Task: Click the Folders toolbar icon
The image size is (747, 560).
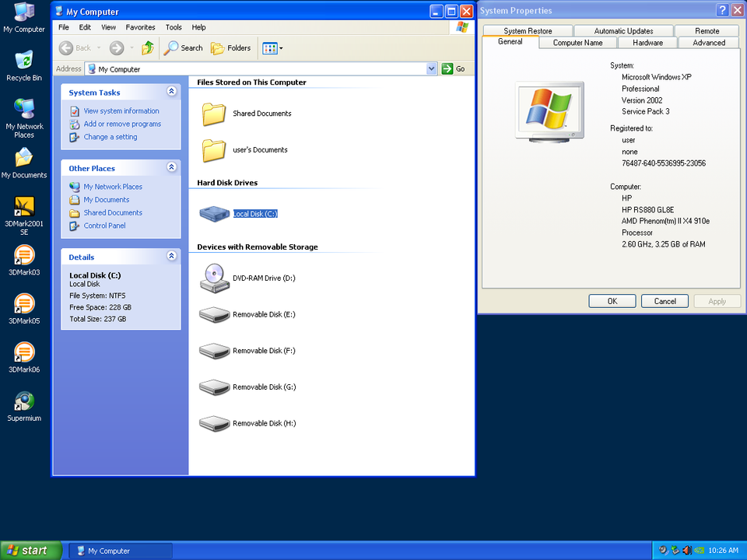Action: pos(230,47)
